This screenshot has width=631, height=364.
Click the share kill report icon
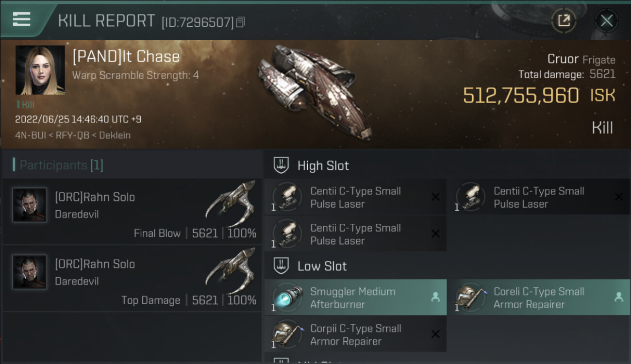pyautogui.click(x=564, y=20)
